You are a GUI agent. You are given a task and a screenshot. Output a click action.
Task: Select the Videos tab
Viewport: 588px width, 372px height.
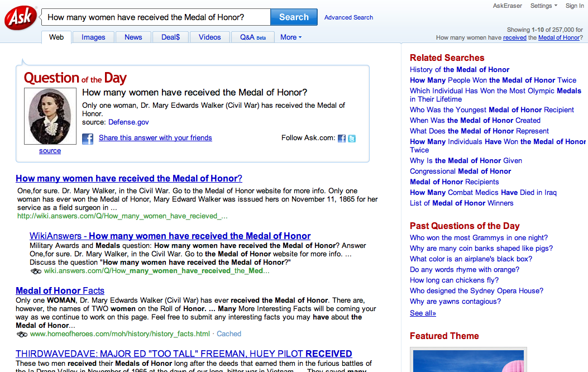(209, 37)
